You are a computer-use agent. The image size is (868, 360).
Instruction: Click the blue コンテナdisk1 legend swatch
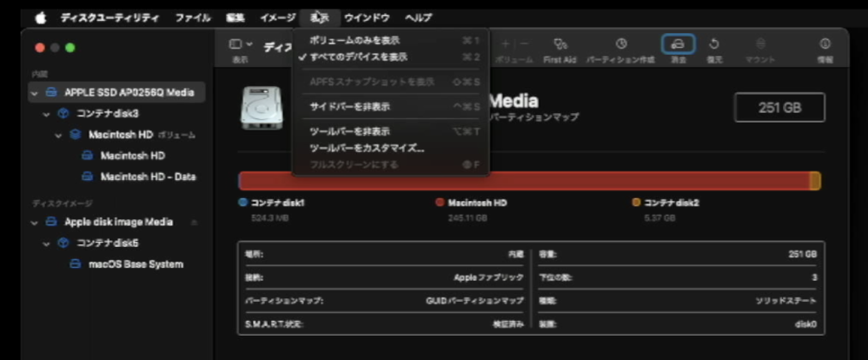coord(242,203)
